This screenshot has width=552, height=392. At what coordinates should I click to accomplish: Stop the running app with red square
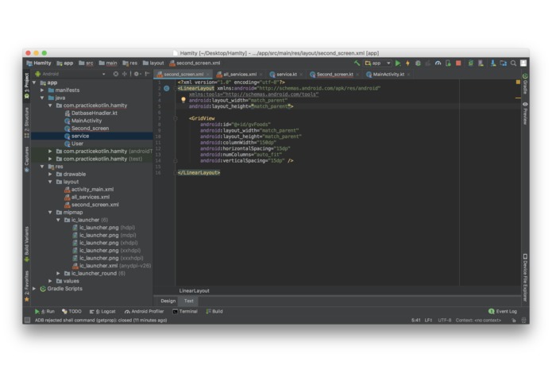[x=458, y=63]
